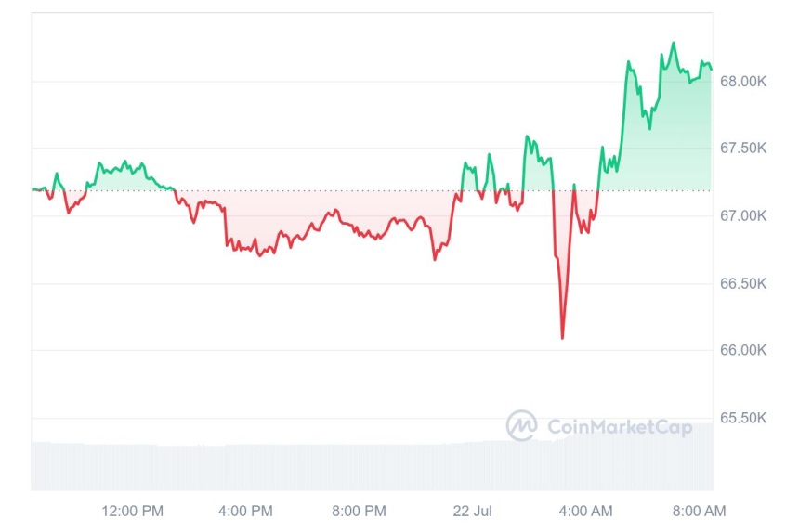Select the 12:00 PM time axis label

[x=132, y=511]
